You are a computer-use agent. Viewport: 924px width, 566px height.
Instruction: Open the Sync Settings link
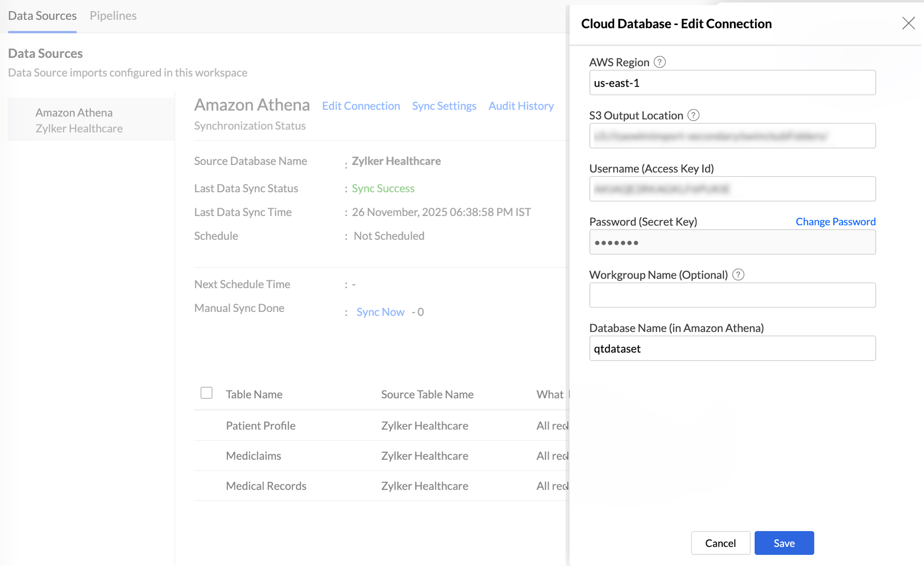click(444, 106)
